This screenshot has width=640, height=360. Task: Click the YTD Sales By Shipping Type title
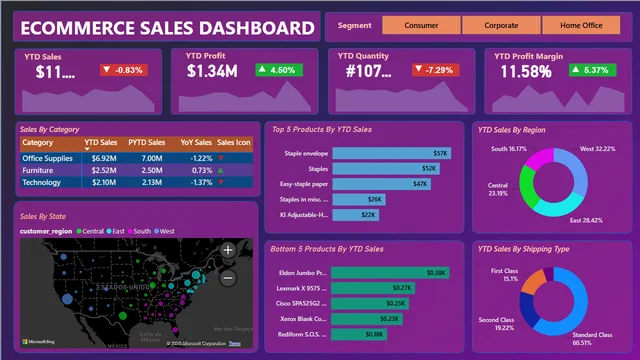point(524,249)
